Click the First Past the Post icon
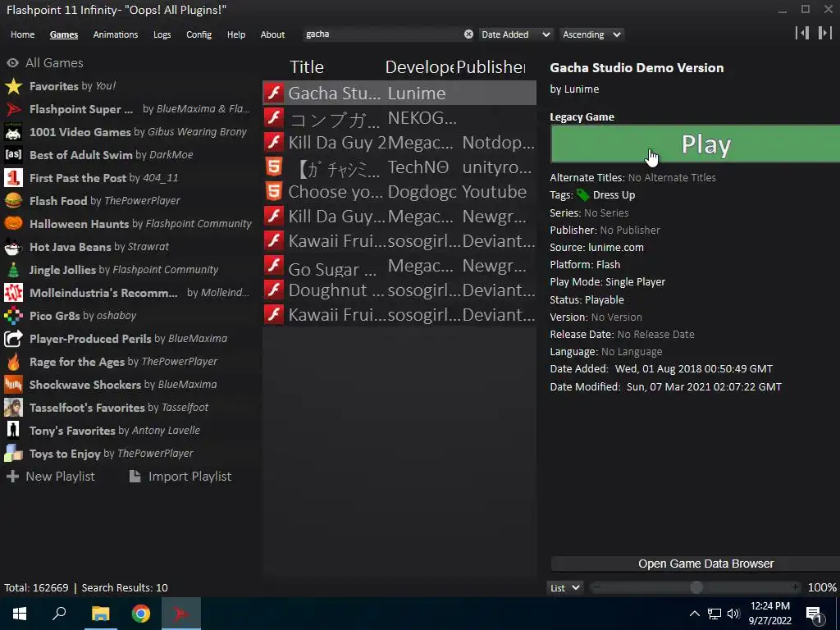This screenshot has width=840, height=630. (13, 178)
